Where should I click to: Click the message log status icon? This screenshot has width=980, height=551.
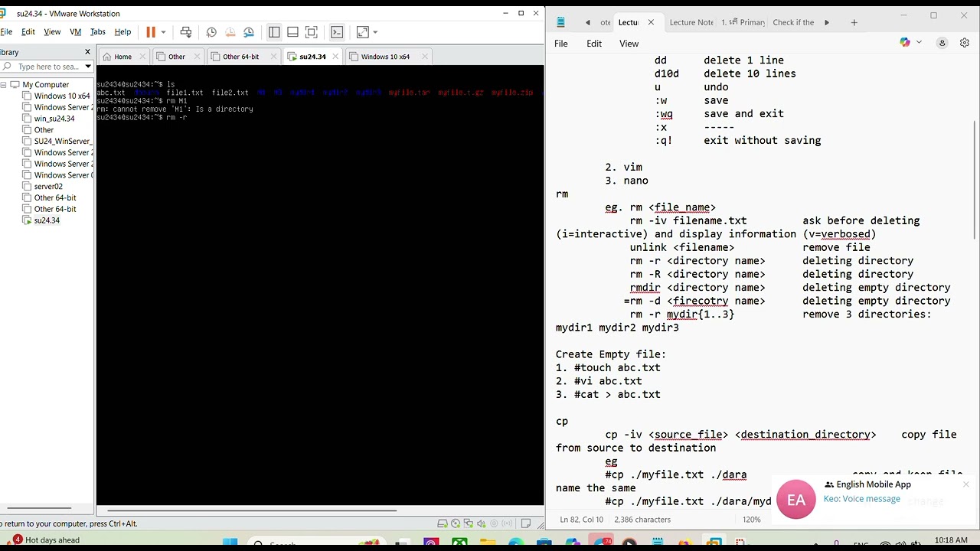click(x=525, y=523)
